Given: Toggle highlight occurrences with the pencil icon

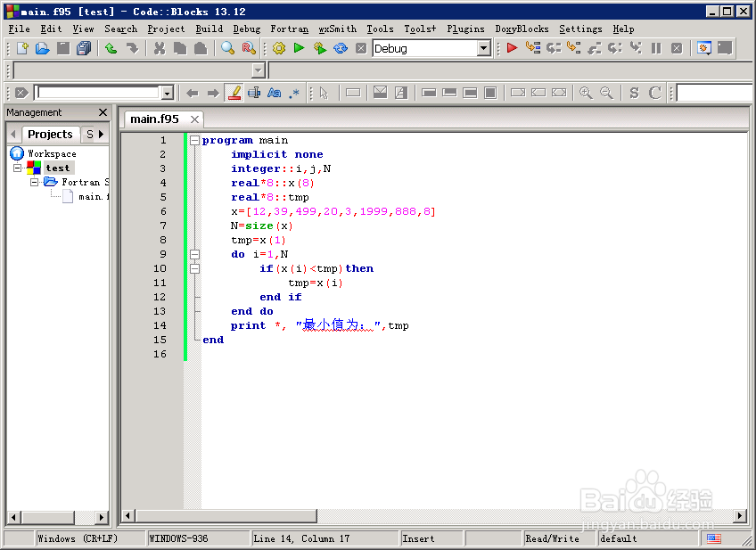Looking at the screenshot, I should tap(234, 93).
